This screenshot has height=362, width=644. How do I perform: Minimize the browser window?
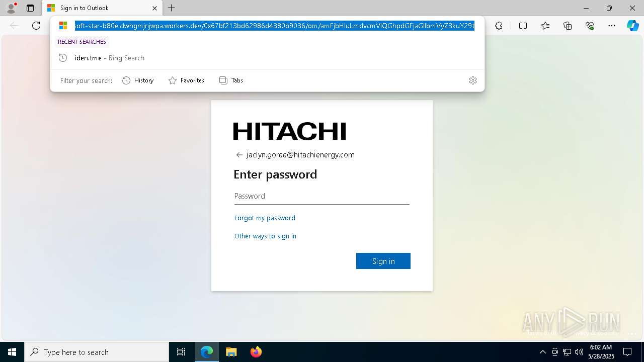(586, 8)
